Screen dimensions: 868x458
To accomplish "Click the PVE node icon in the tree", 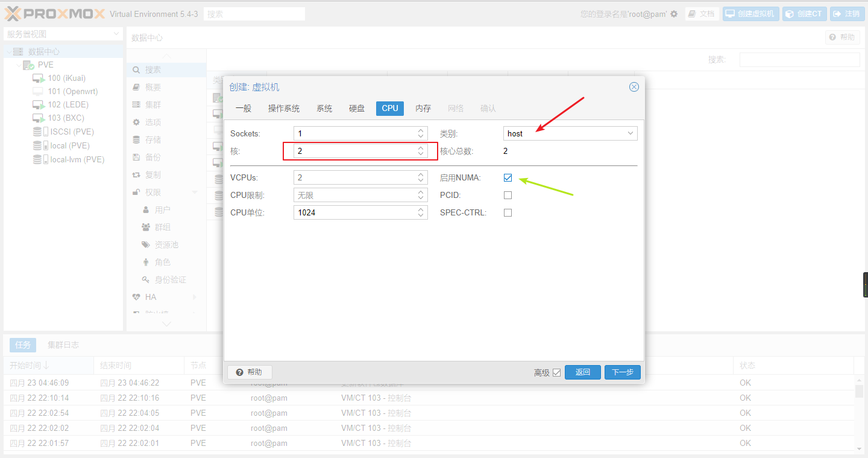I will point(28,65).
